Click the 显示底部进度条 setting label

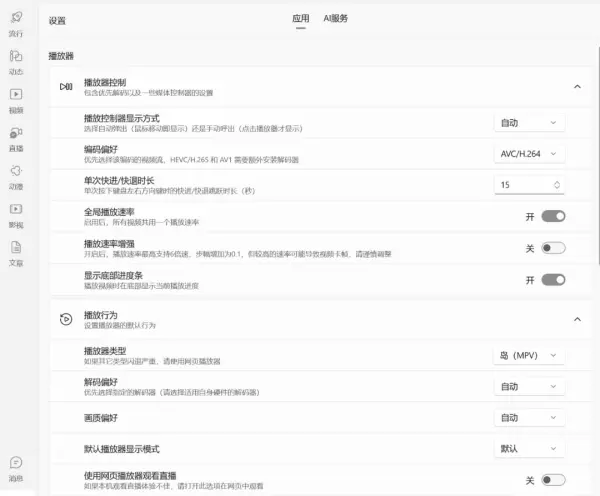[x=113, y=275]
